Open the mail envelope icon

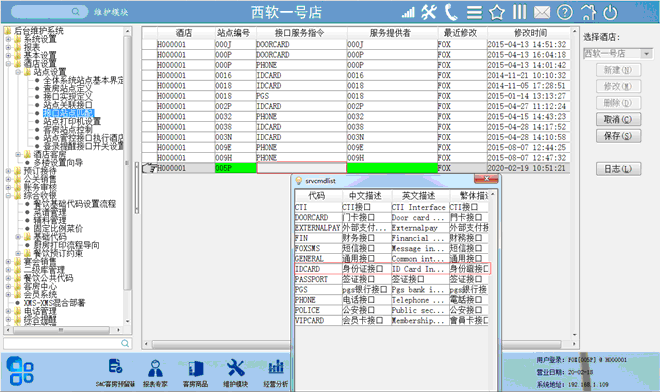coord(542,12)
